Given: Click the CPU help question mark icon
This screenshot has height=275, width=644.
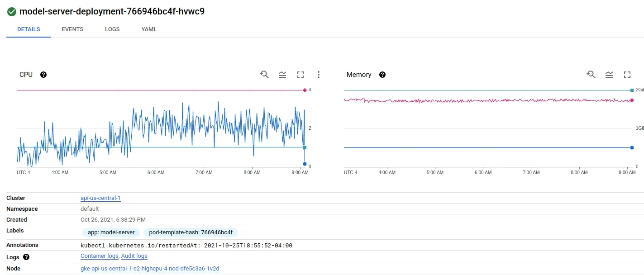Looking at the screenshot, I should coord(43,75).
